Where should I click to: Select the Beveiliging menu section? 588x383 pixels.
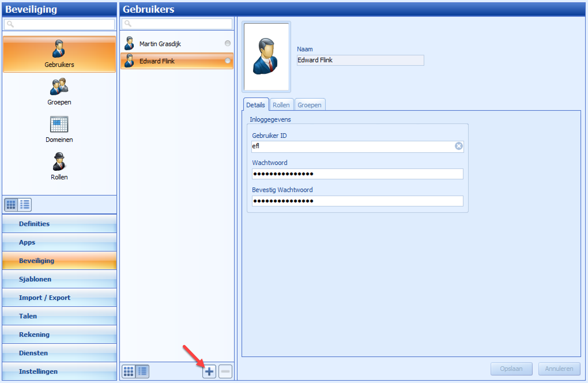59,261
